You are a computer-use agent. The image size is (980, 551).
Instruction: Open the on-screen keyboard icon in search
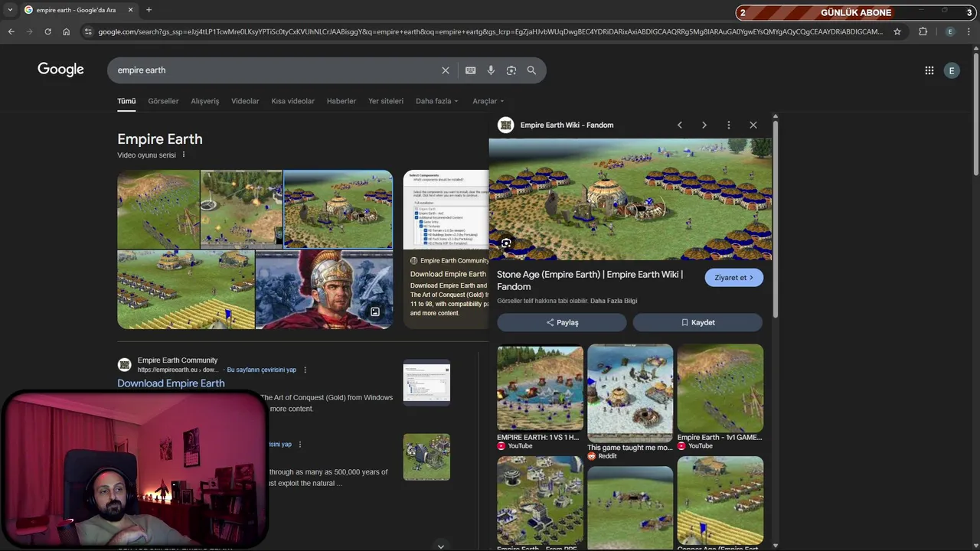click(471, 70)
